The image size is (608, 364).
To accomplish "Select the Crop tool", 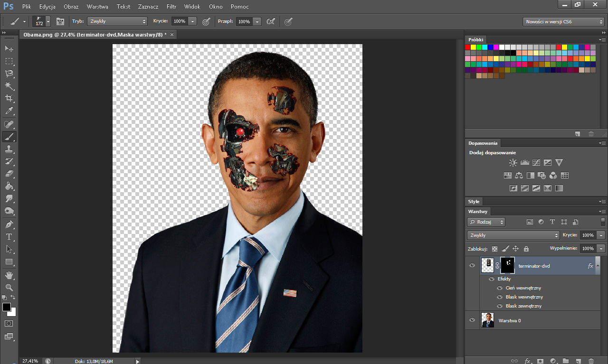I will click(9, 98).
